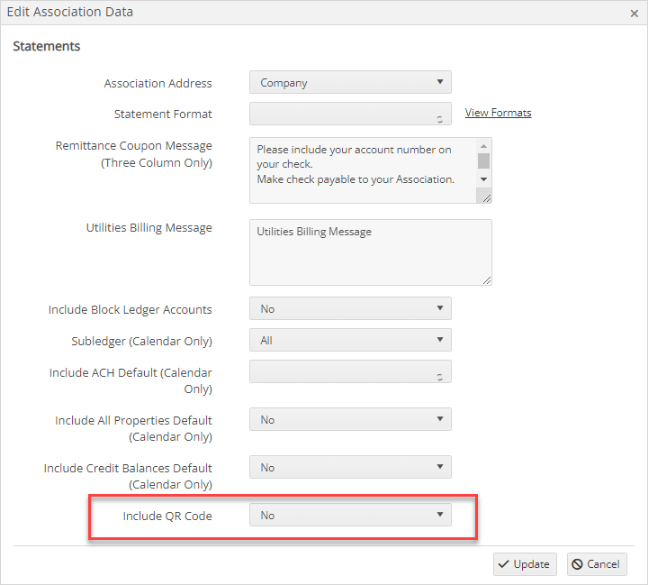Screen dimensions: 648x585
Task: Open the Include QR Code dropdown
Action: (350, 515)
